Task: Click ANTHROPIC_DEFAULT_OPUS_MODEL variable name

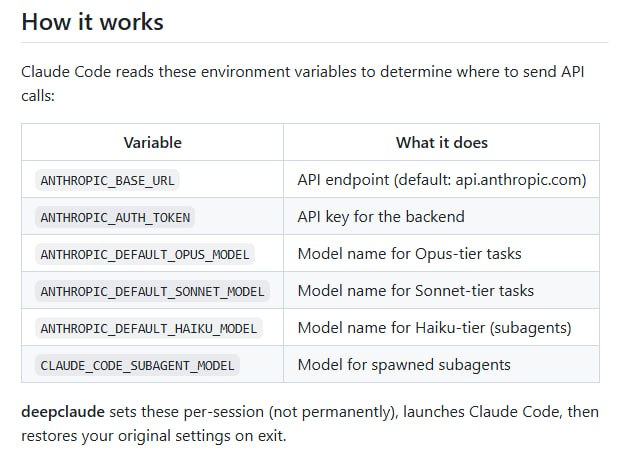Action: 145,254
